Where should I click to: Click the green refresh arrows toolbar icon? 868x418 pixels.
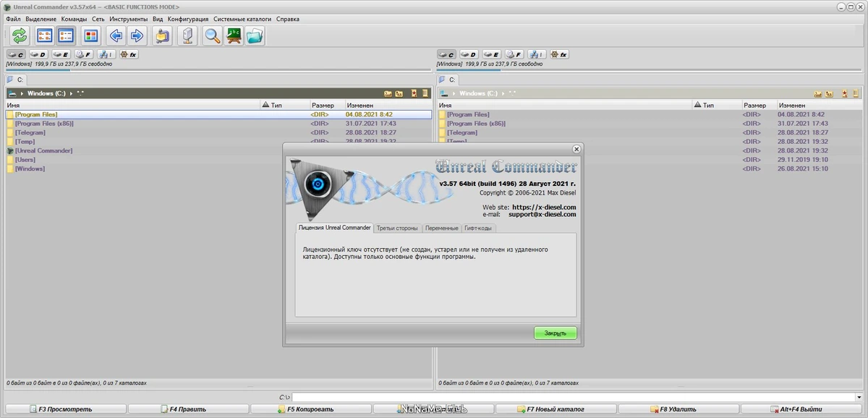coord(20,35)
